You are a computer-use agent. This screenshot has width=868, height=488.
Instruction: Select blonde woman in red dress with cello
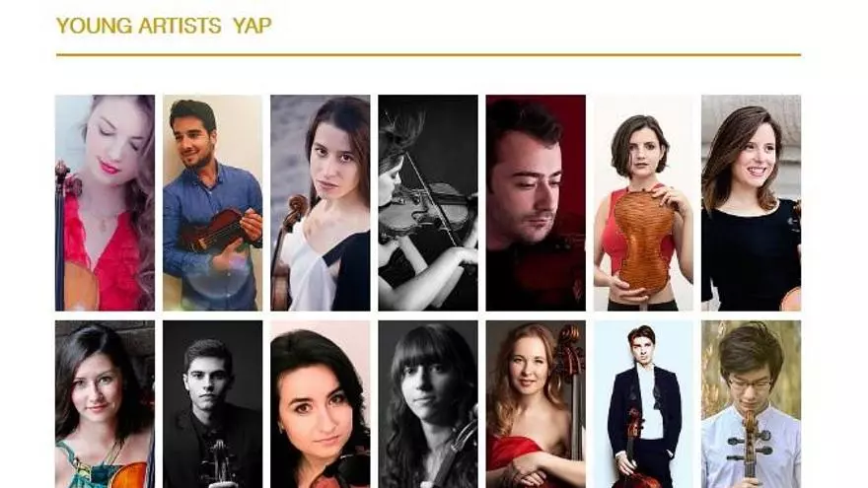(x=536, y=404)
